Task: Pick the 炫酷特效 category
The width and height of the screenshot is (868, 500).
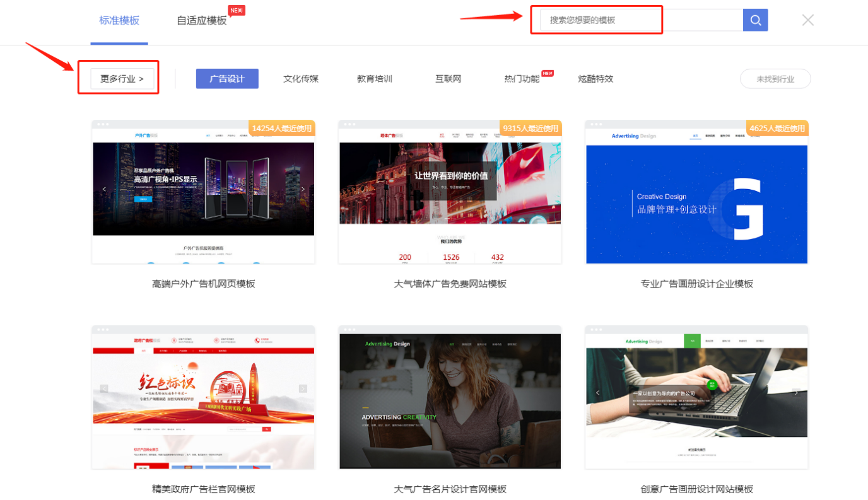Action: tap(595, 79)
